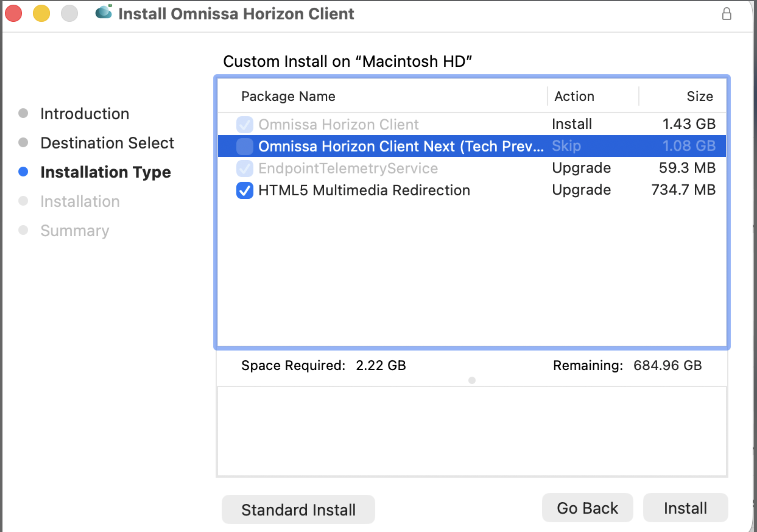Click the Standard Install button
757x532 pixels.
[298, 510]
